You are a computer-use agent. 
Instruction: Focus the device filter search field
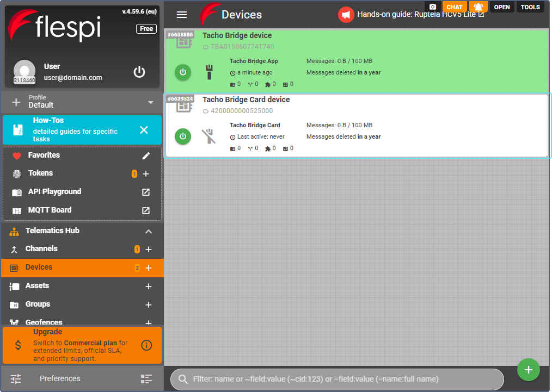point(337,379)
